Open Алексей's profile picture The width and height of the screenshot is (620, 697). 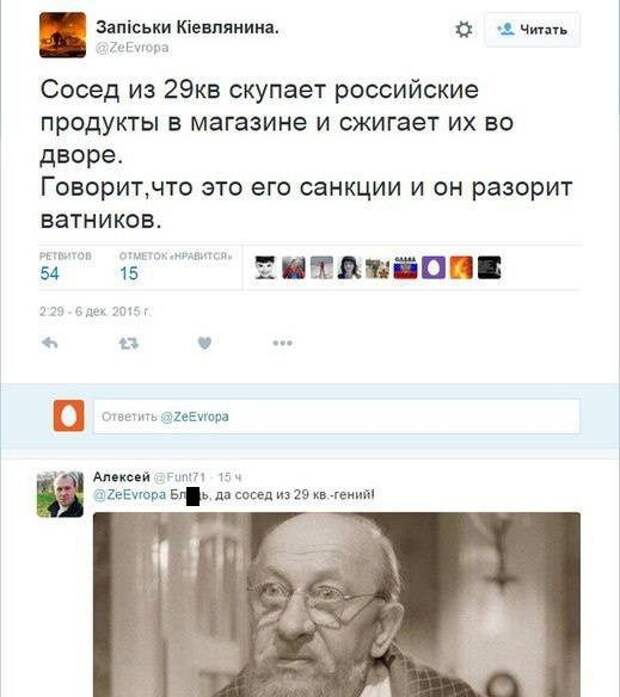click(60, 495)
